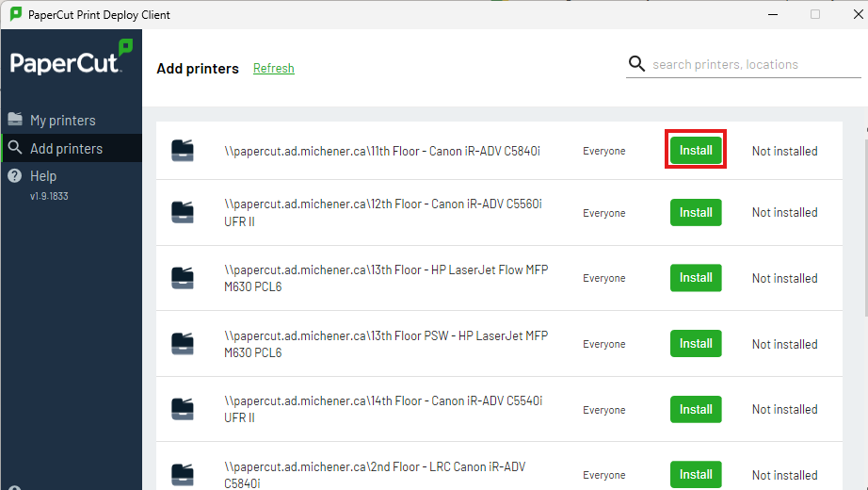Click the printer icon for 12th Floor Canon
The image size is (868, 490).
coord(183,213)
